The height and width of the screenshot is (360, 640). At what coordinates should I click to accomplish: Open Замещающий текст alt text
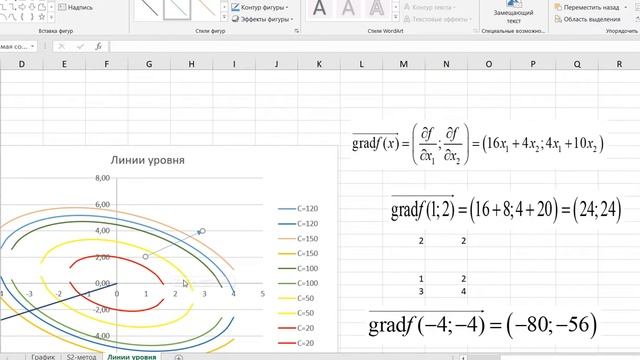pos(513,12)
